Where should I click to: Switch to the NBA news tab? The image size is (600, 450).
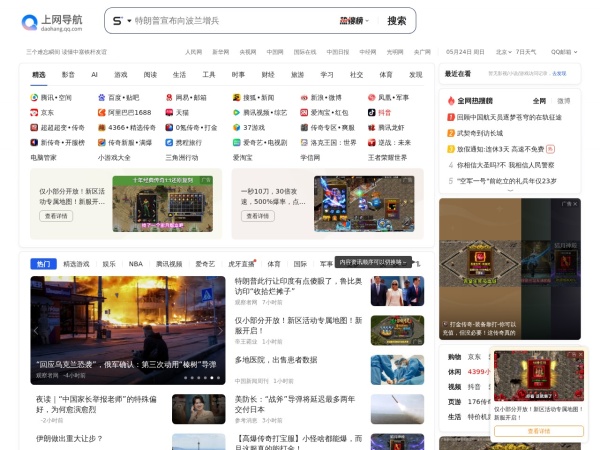click(135, 264)
